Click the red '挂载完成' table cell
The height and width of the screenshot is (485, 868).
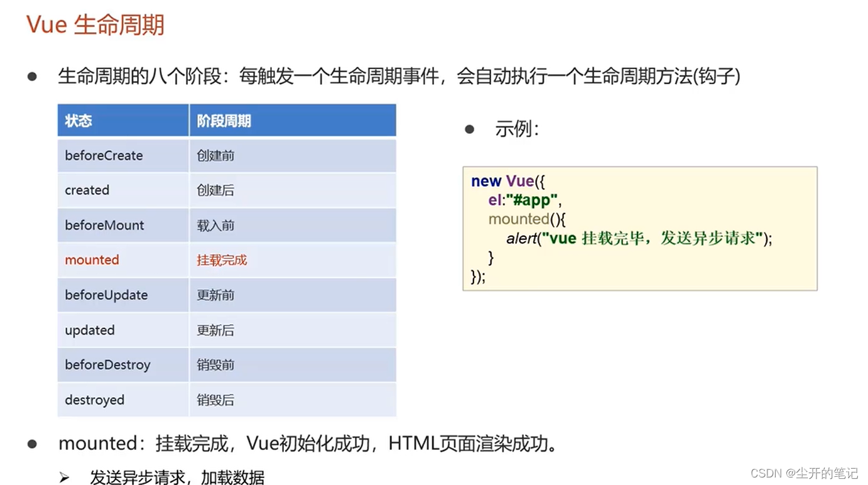tap(293, 260)
